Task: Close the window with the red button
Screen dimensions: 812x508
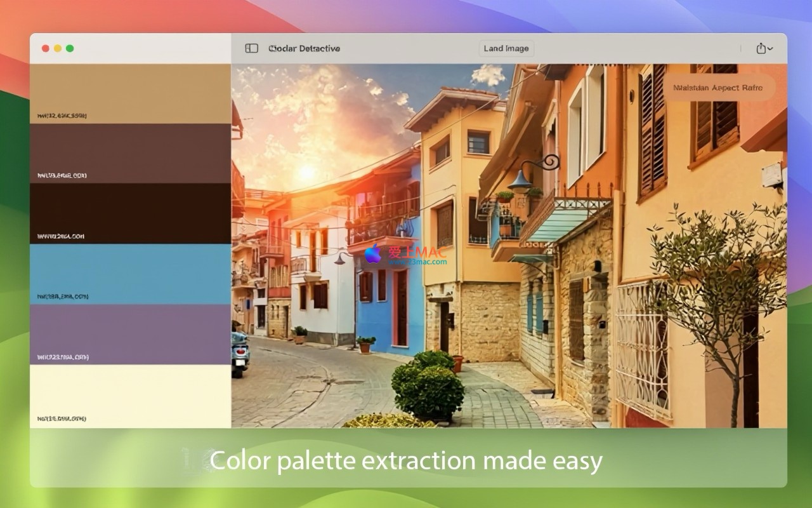Action: pyautogui.click(x=46, y=48)
